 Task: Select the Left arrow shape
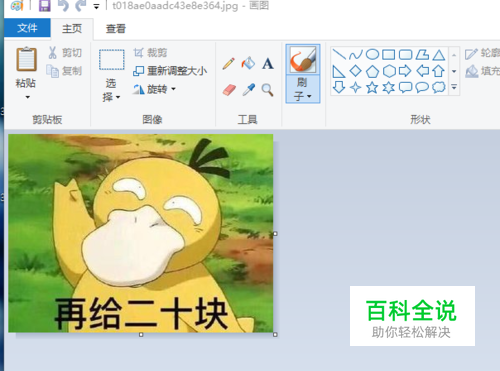click(x=423, y=71)
